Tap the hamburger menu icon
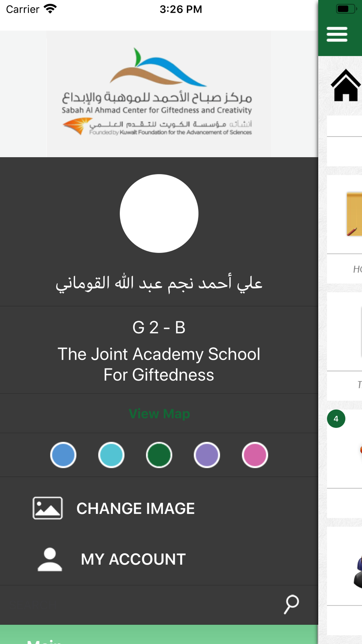Image resolution: width=362 pixels, height=644 pixels. pos(337,34)
